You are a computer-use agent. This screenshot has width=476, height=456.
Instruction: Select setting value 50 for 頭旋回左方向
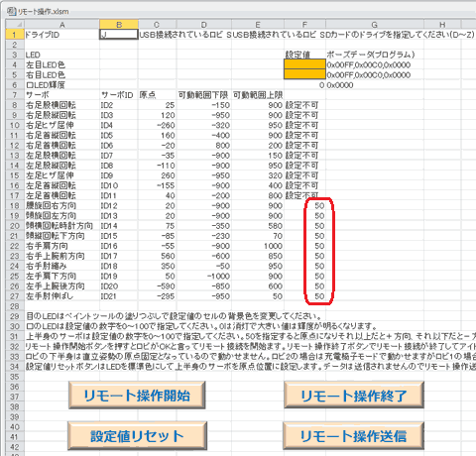pyautogui.click(x=304, y=216)
